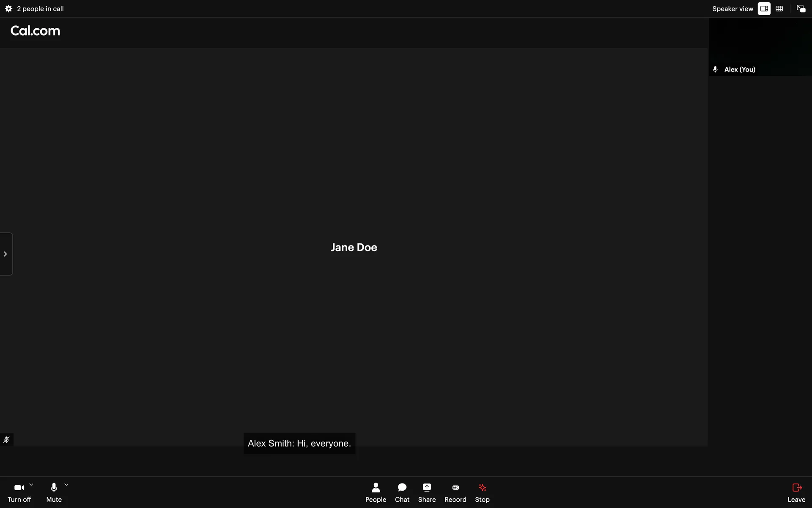Expand microphone options chevron
Screen dimensions: 812x508
click(x=66, y=485)
